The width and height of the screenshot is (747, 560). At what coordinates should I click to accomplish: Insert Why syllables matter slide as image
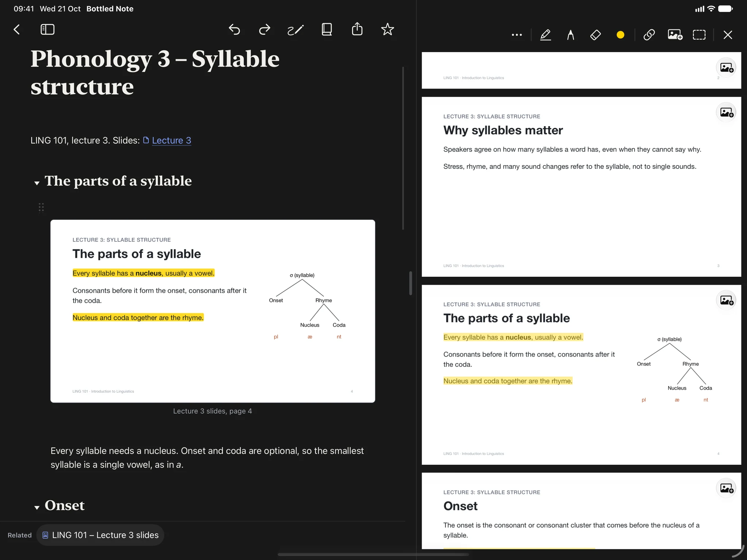(x=726, y=112)
